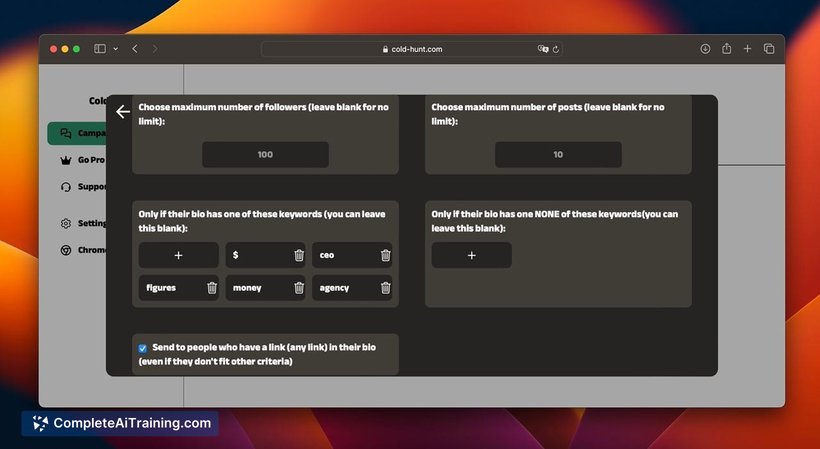This screenshot has height=449, width=820.
Task: Delete the 'figures' keyword
Action: tap(212, 287)
